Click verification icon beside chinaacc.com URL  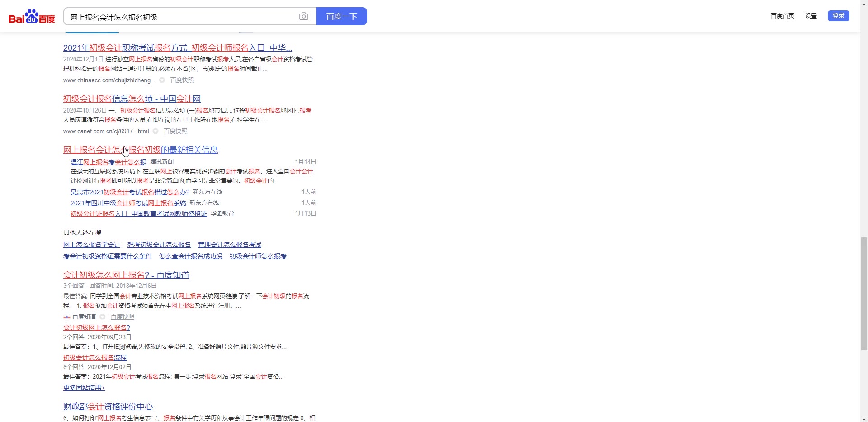tap(162, 80)
